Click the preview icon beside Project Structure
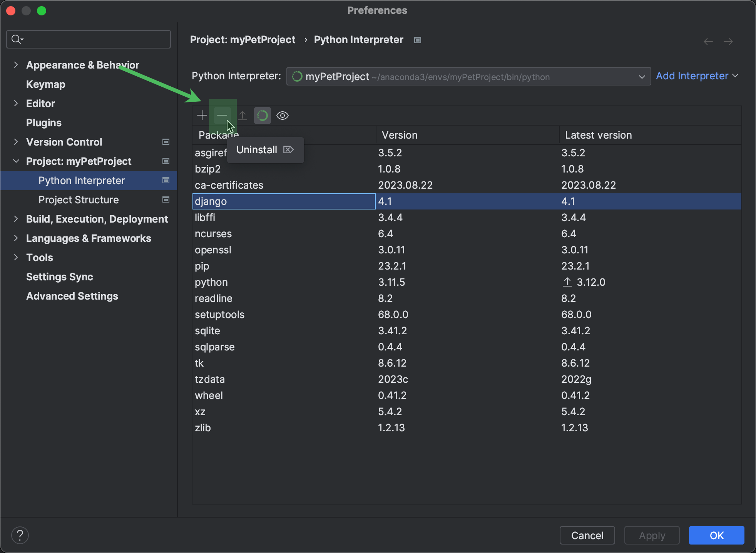Viewport: 756px width, 553px height. [x=166, y=199]
